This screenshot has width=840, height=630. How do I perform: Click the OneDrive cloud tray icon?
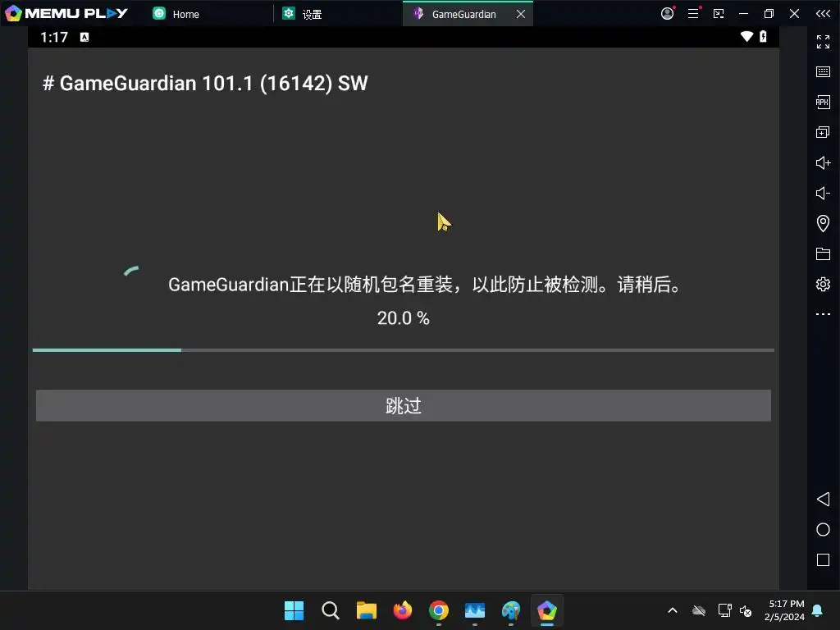click(699, 610)
